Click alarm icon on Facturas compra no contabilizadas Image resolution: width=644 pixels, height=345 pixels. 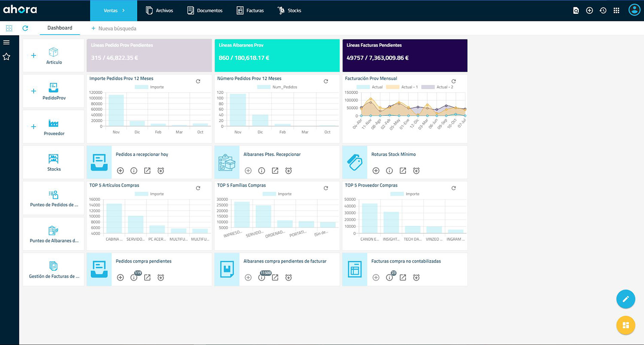(x=416, y=278)
